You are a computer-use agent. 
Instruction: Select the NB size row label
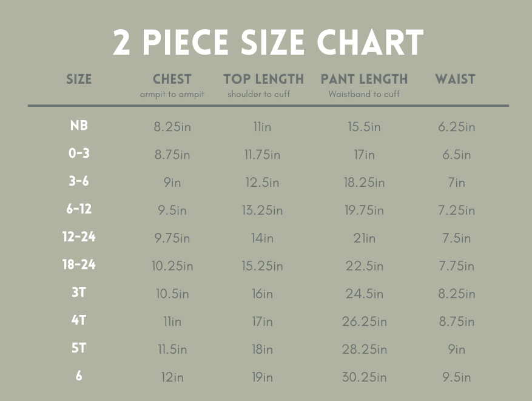pyautogui.click(x=79, y=126)
